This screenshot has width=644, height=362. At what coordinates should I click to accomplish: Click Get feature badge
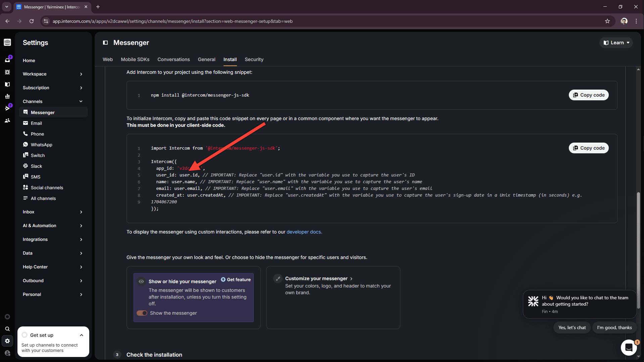coord(236,279)
